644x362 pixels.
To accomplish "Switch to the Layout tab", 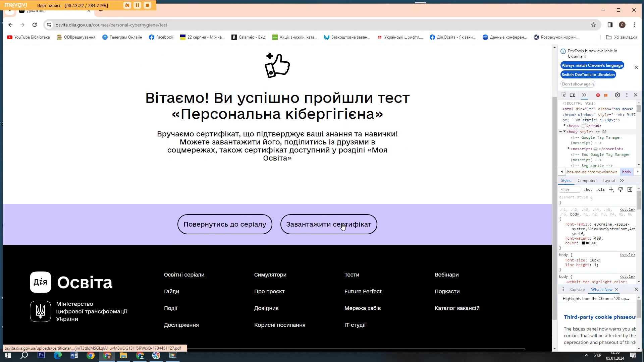I will tap(609, 181).
